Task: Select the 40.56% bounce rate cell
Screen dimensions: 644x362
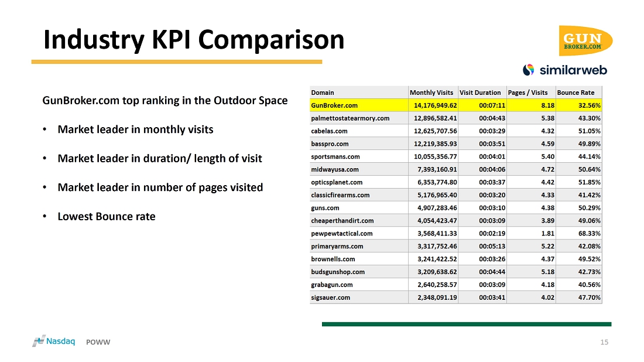Action: 578,284
